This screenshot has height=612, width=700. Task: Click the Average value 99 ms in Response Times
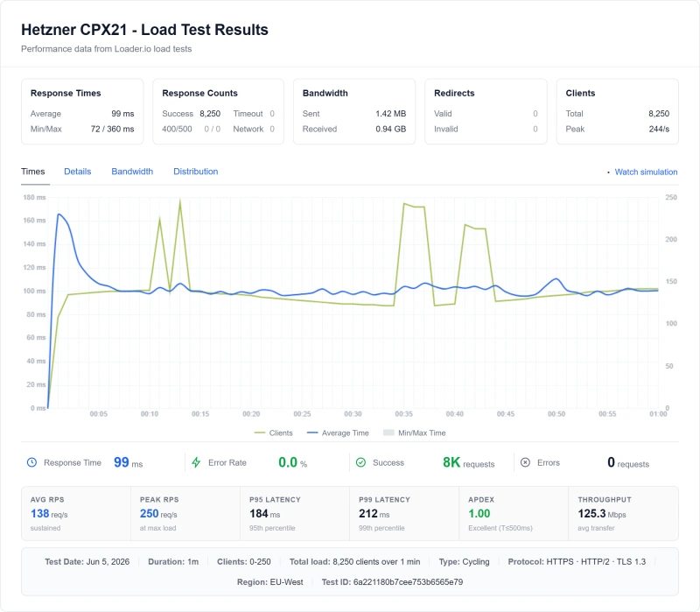(x=122, y=114)
